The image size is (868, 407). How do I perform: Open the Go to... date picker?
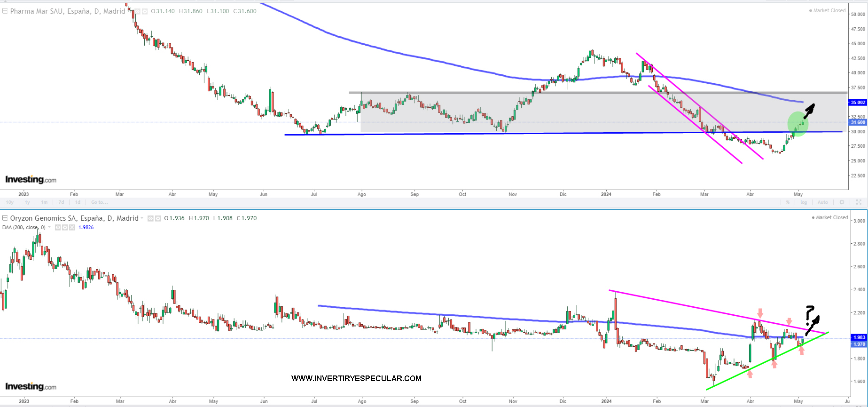click(99, 202)
